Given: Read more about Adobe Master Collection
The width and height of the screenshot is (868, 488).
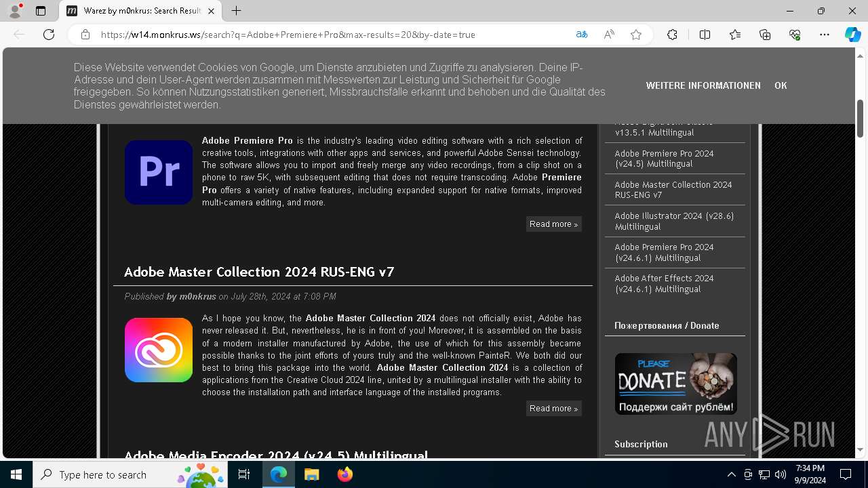Looking at the screenshot, I should [x=553, y=408].
